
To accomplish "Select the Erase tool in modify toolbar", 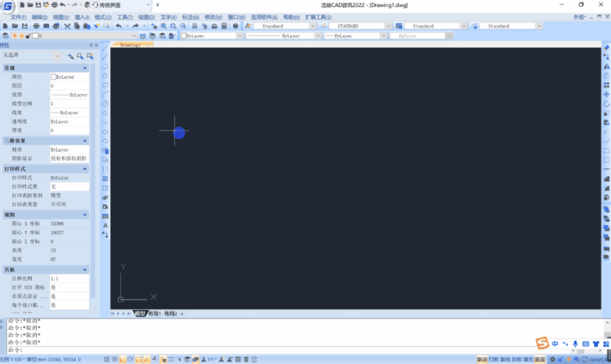I will [x=606, y=48].
